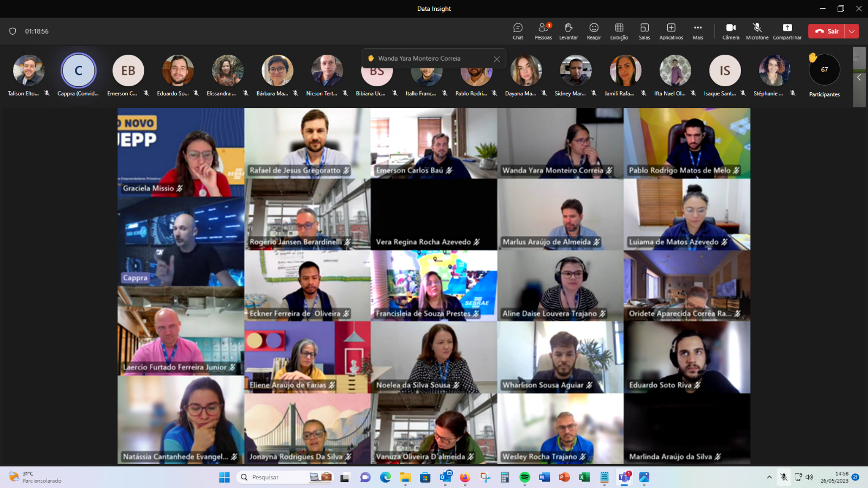Click Compartilhar to share screen
This screenshot has height=488, width=868.
(x=787, y=31)
